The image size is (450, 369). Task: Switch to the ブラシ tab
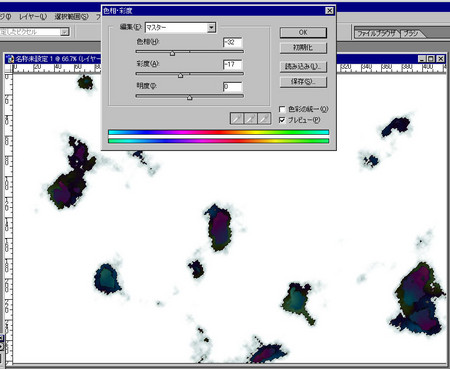point(412,33)
